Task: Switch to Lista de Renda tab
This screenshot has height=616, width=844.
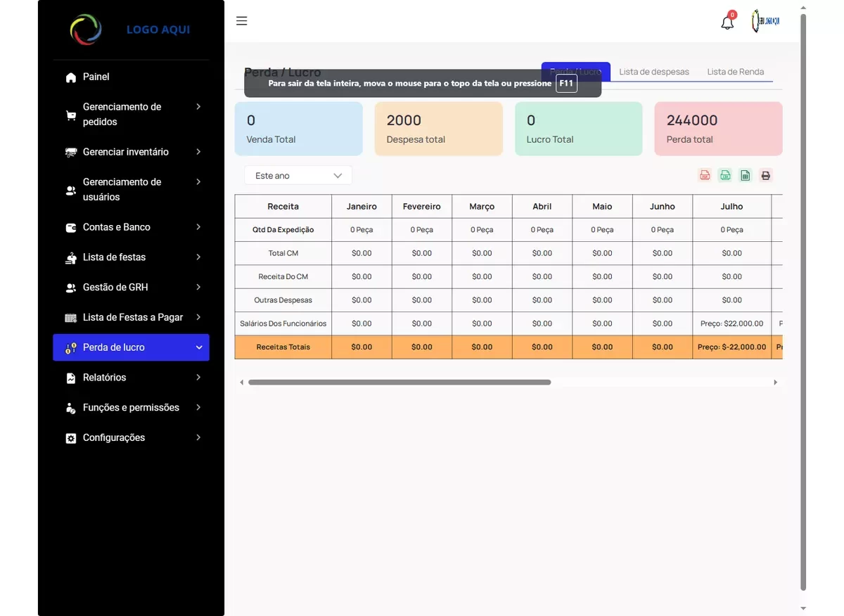Action: [x=735, y=72]
